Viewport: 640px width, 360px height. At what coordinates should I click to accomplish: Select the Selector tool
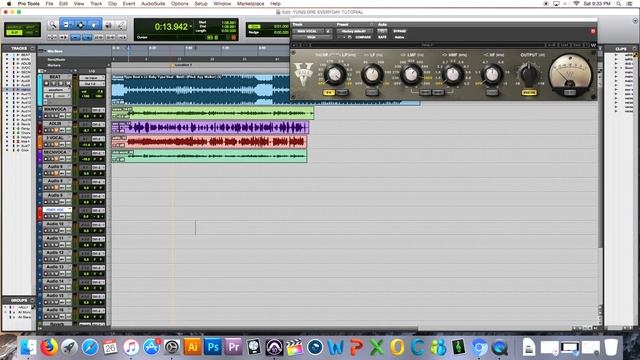click(80, 25)
